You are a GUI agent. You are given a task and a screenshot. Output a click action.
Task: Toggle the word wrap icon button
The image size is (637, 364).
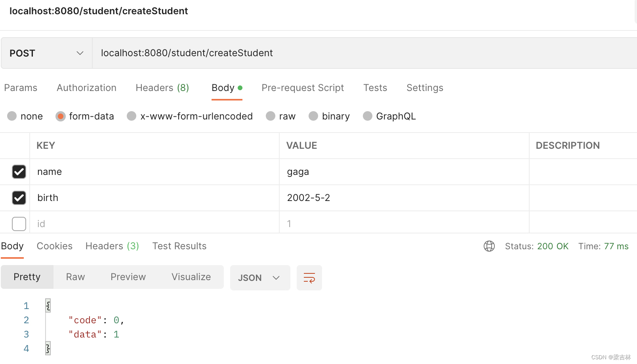point(309,278)
